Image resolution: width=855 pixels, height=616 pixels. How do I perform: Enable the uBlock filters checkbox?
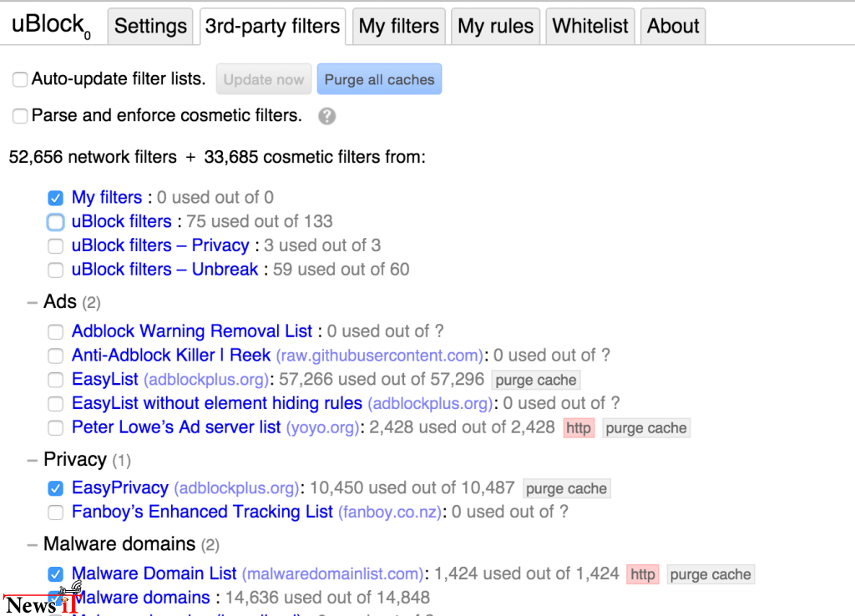pyautogui.click(x=55, y=222)
